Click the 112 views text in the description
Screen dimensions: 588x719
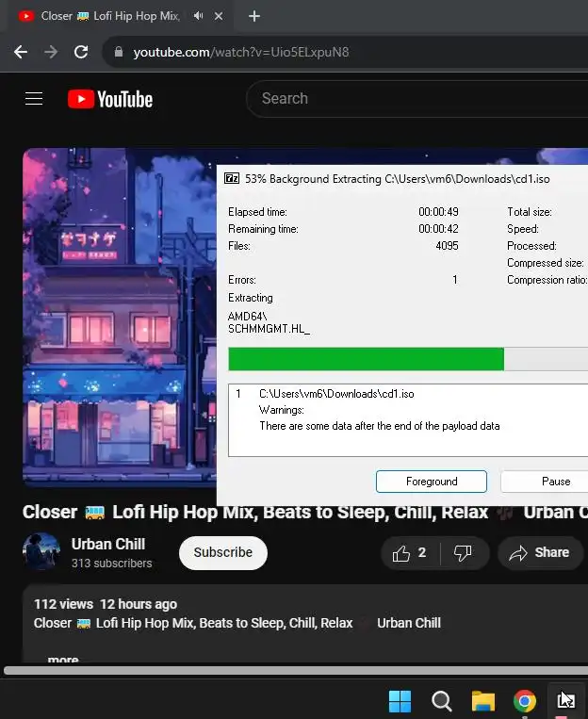coord(63,604)
